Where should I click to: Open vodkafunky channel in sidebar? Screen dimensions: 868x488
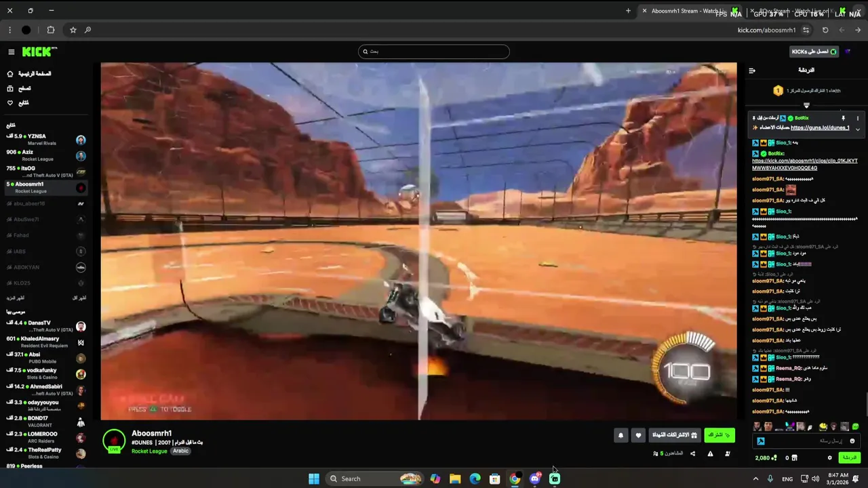tap(46, 373)
